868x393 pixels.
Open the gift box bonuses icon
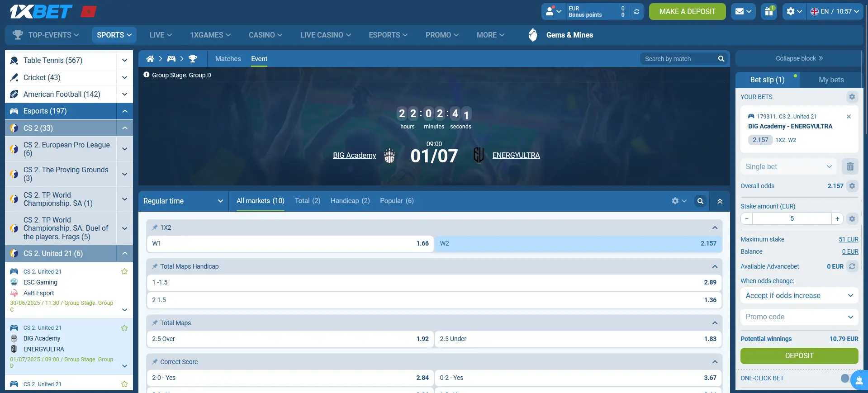769,12
